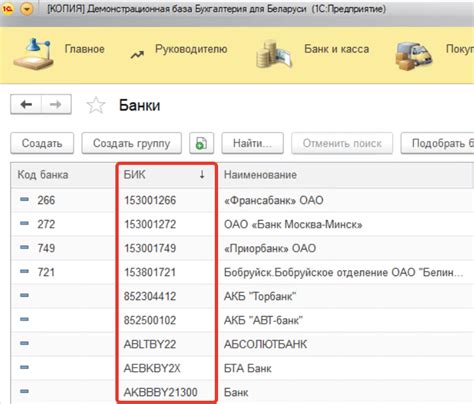Click the row marker icon for АБСОЛЮТБАНК
This screenshot has width=474, height=404.
24,343
